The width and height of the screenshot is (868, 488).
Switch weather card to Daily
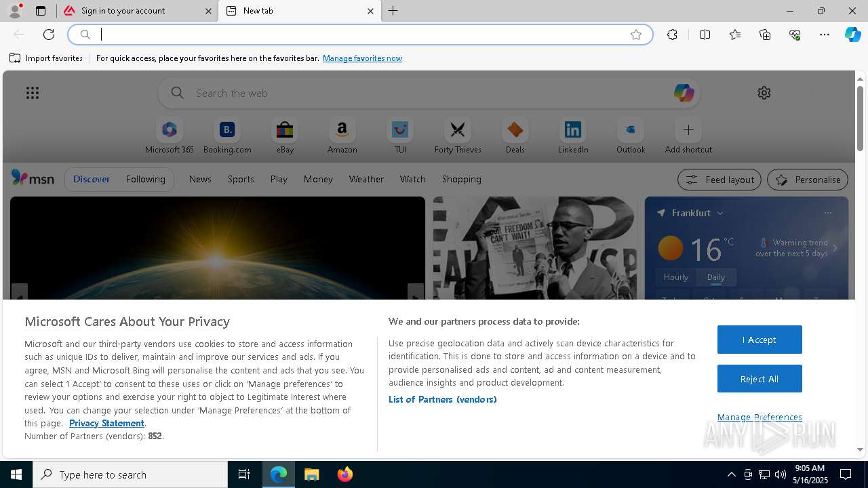point(716,277)
